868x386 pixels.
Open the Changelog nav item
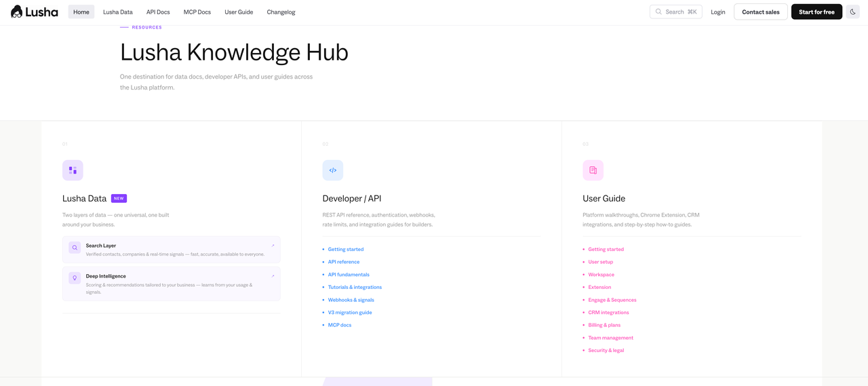tap(281, 12)
